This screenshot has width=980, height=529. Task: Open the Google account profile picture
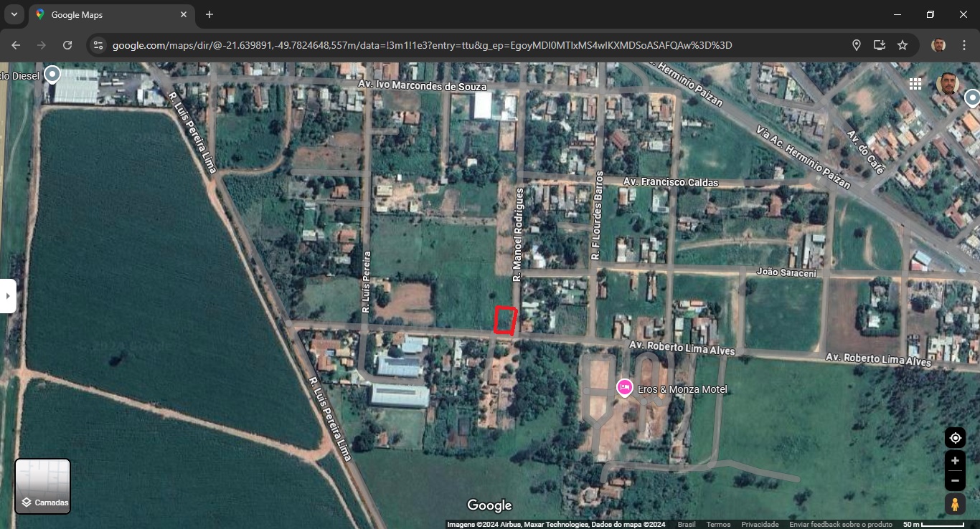(x=947, y=84)
